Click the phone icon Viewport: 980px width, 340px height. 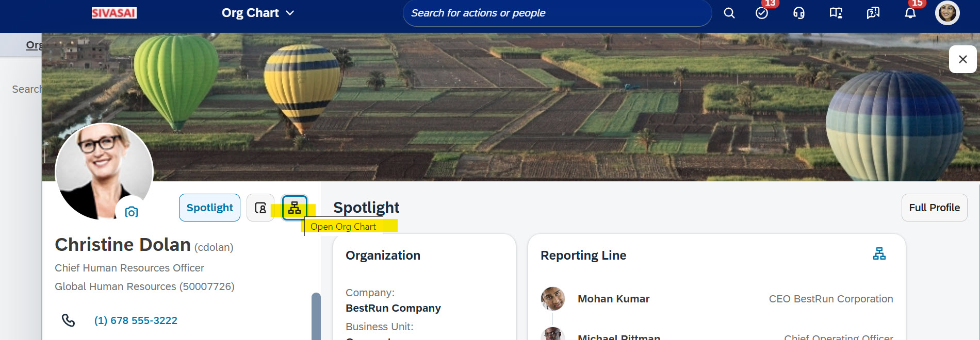coord(68,320)
